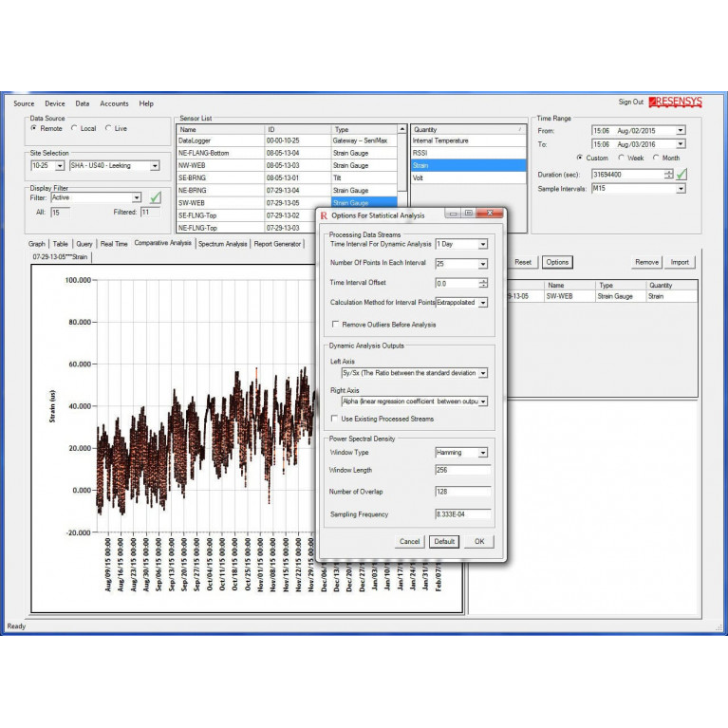Click the Window Length input field
This screenshot has width=728, height=728.
(x=462, y=470)
